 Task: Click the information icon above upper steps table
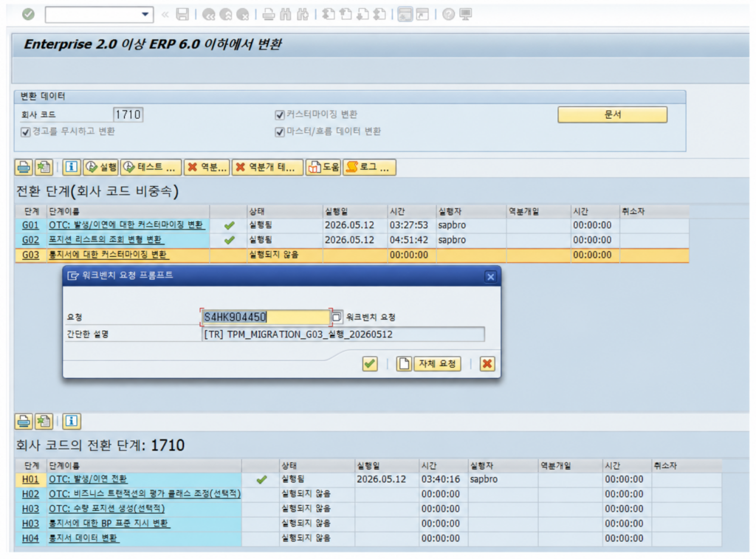(72, 167)
